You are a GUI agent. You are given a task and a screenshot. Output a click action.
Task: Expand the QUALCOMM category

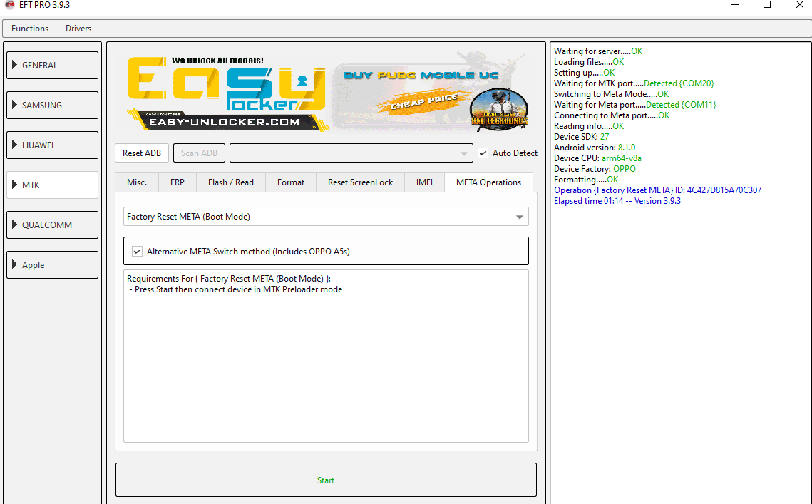[52, 225]
